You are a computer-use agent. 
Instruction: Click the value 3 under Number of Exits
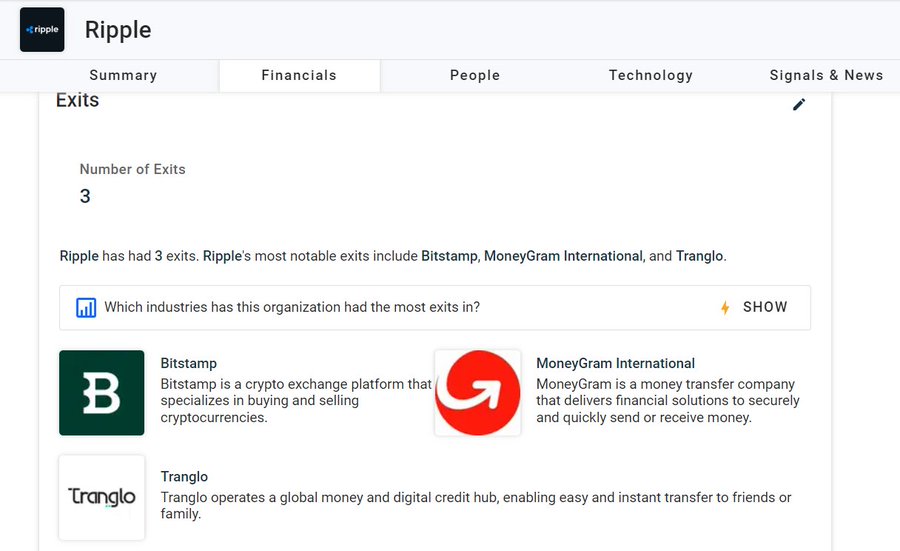coord(85,196)
